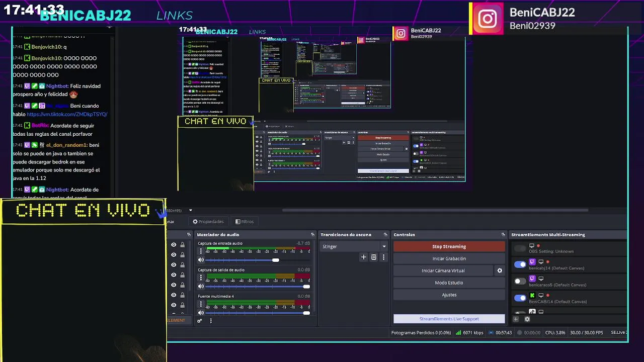Start virtual camera with Iniciar Cámara Virtual

443,270
